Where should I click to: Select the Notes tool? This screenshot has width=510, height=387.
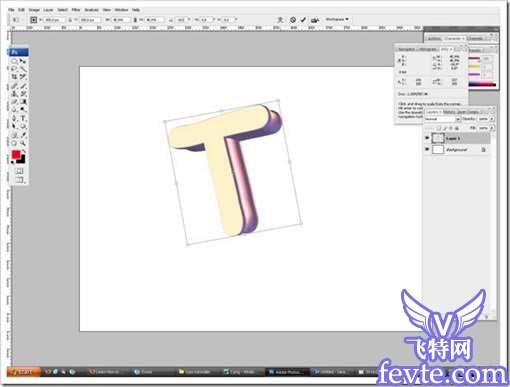[14, 135]
